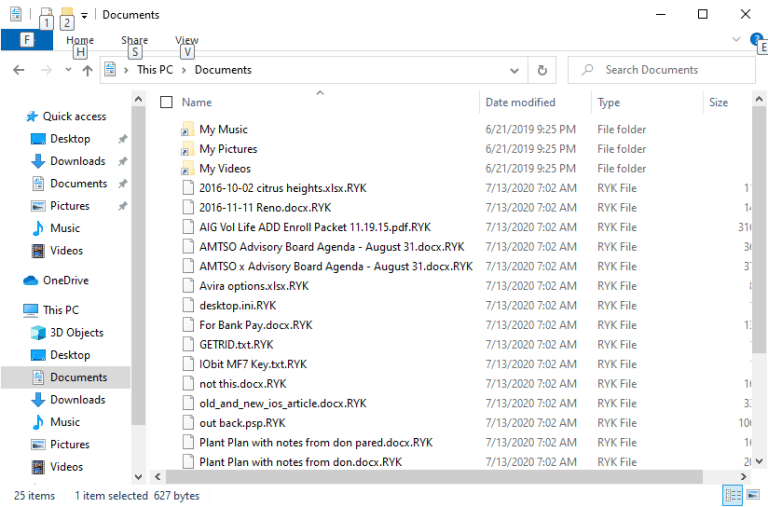
Task: Select 3D Objects folder icon in sidebar
Action: click(x=38, y=333)
